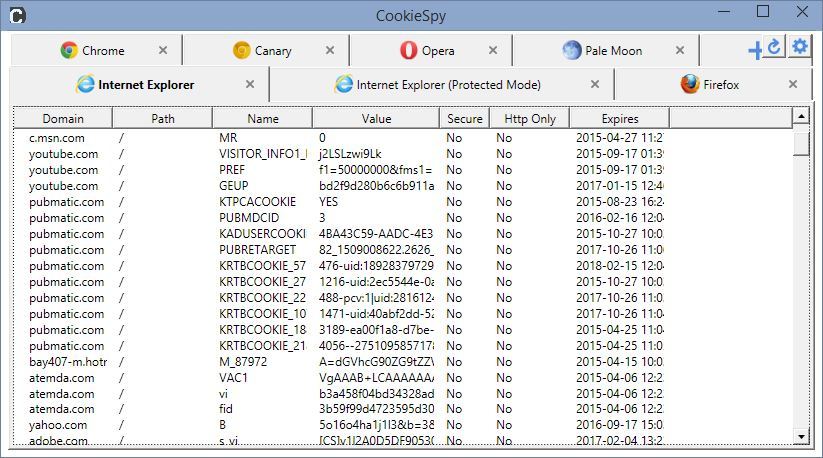Select the GEUP cookie name
The image size is (823, 458).
pos(234,186)
